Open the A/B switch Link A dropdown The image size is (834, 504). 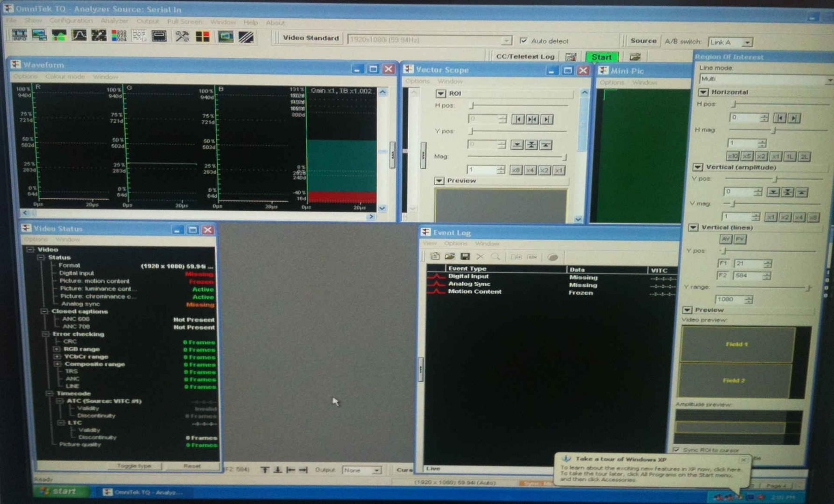(747, 42)
